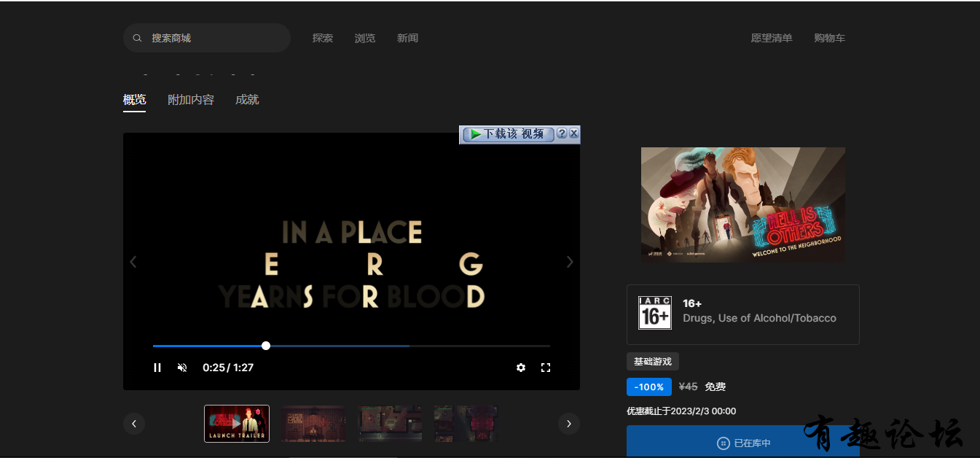Switch to the 成就 tab
Image resolution: width=980 pixels, height=458 pixels.
point(247,100)
